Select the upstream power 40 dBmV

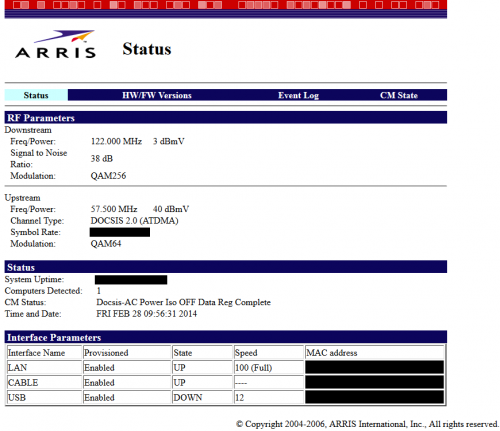(x=171, y=209)
